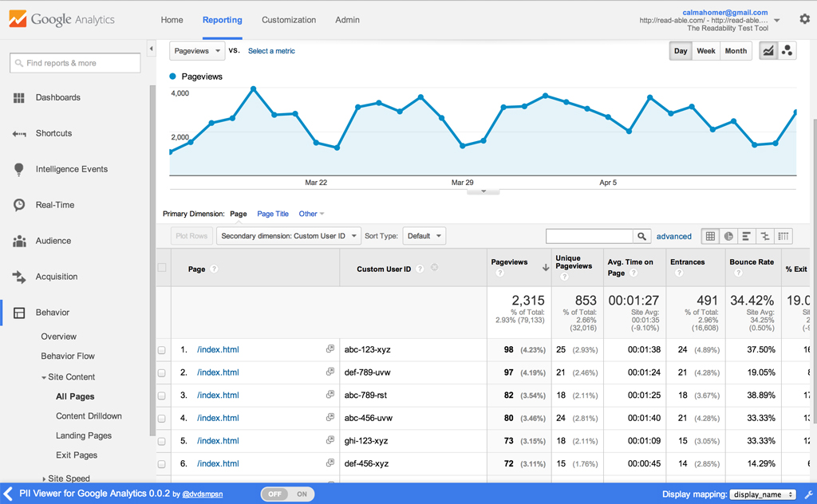Open Landing Pages report

[x=83, y=435]
